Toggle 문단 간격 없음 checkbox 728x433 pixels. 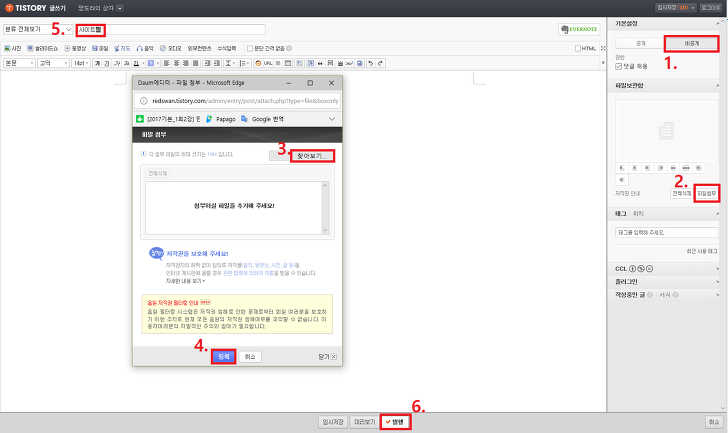250,48
